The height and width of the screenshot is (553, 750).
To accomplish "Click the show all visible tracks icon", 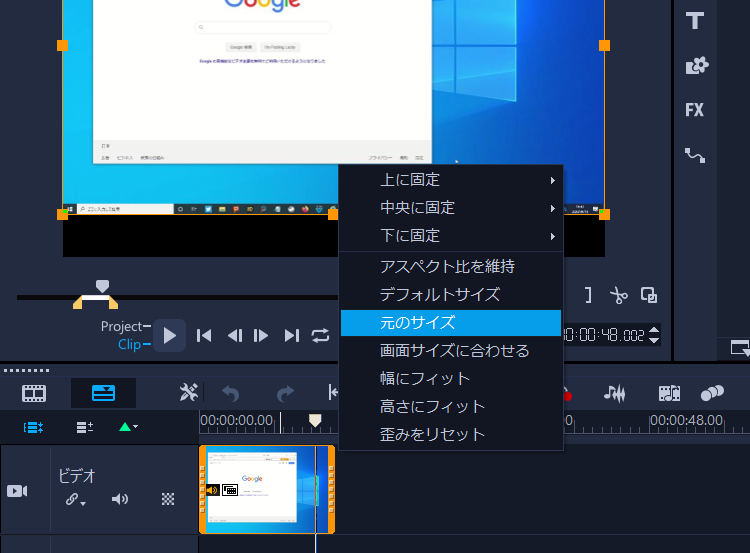I will pos(33,427).
